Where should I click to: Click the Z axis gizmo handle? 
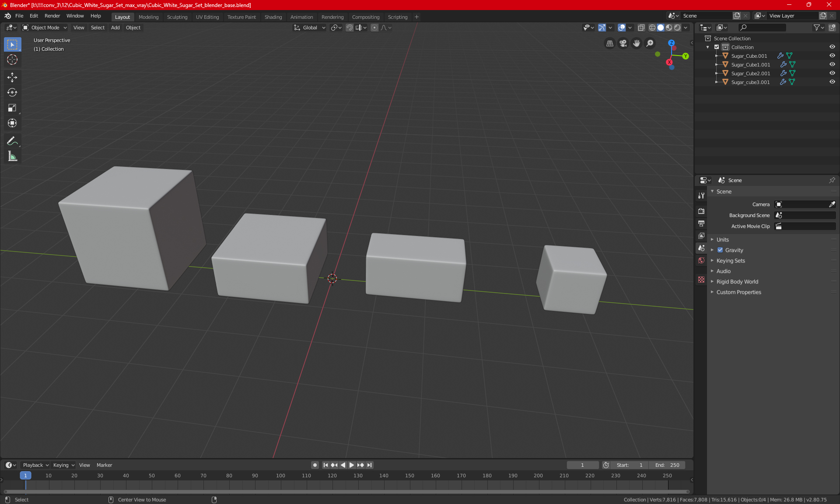(x=672, y=43)
